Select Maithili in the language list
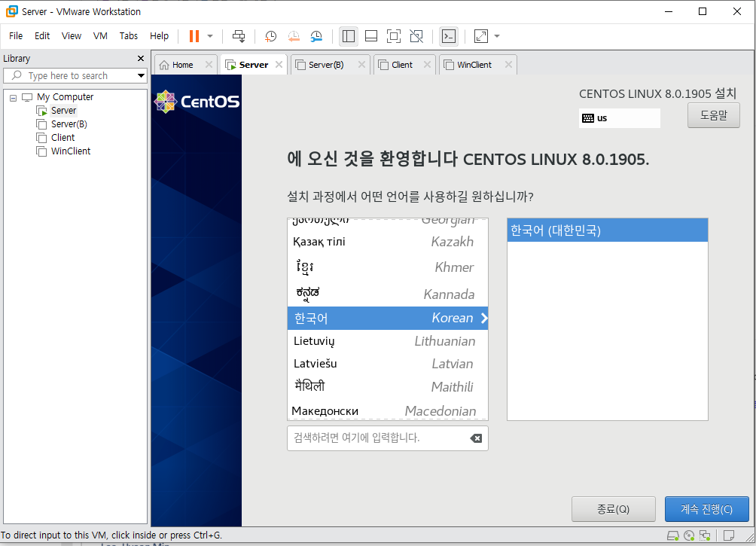The image size is (756, 546). coord(388,387)
